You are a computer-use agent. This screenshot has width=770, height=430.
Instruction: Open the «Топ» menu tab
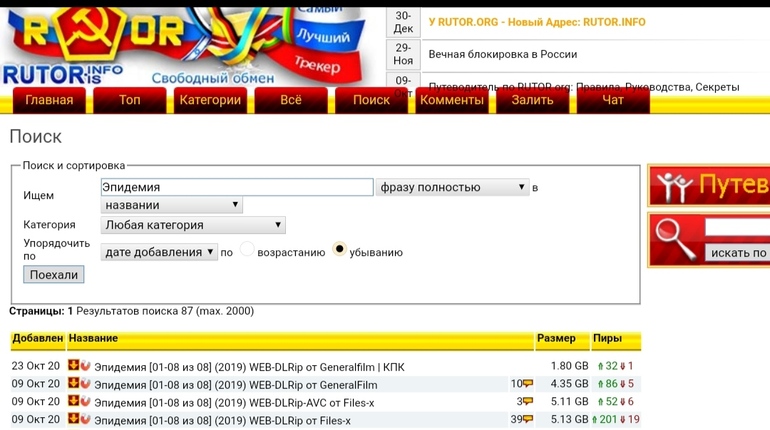[130, 100]
